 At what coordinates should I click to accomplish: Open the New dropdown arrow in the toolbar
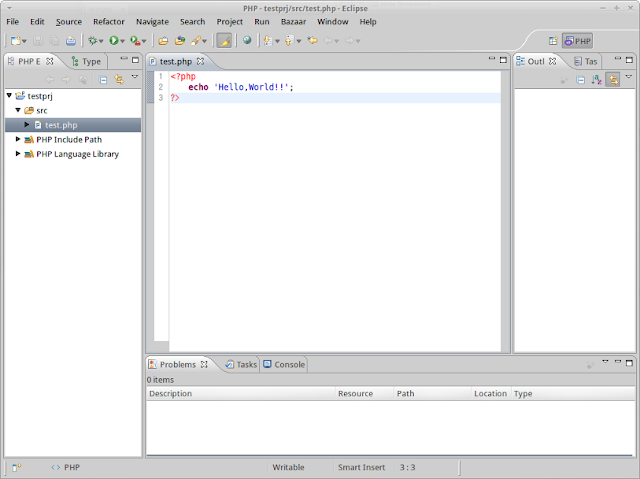coord(24,41)
